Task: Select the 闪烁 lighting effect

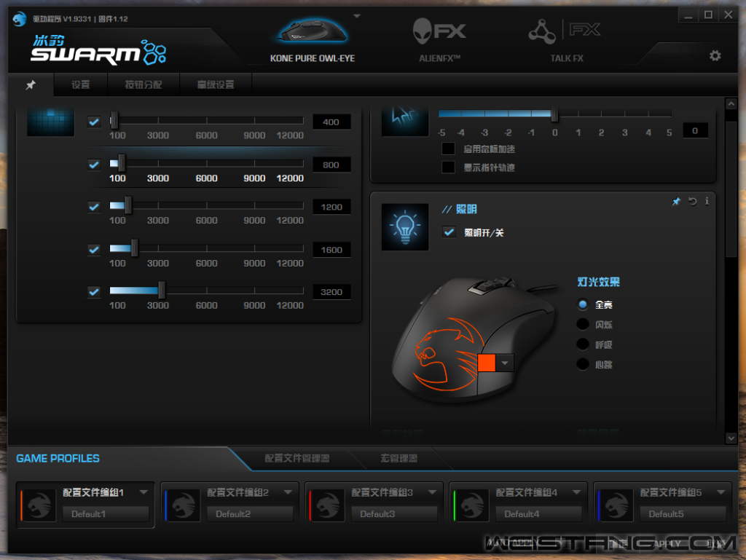Action: tap(583, 324)
